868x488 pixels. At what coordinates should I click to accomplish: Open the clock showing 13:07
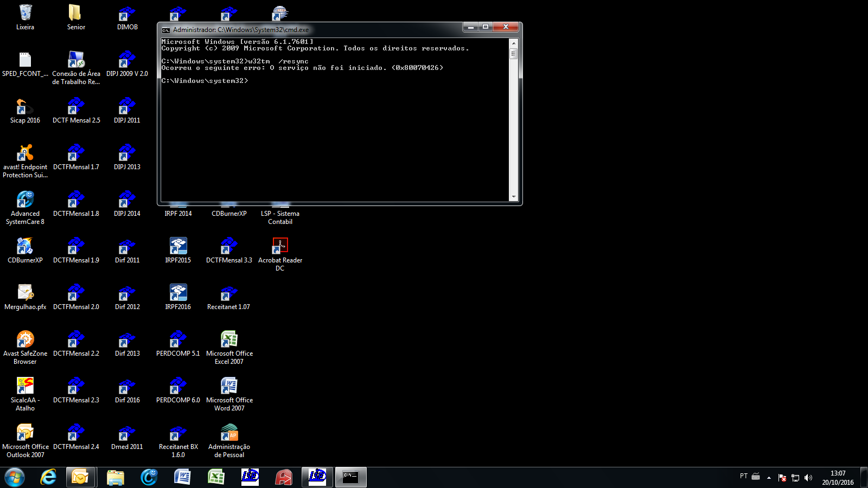coord(838,478)
